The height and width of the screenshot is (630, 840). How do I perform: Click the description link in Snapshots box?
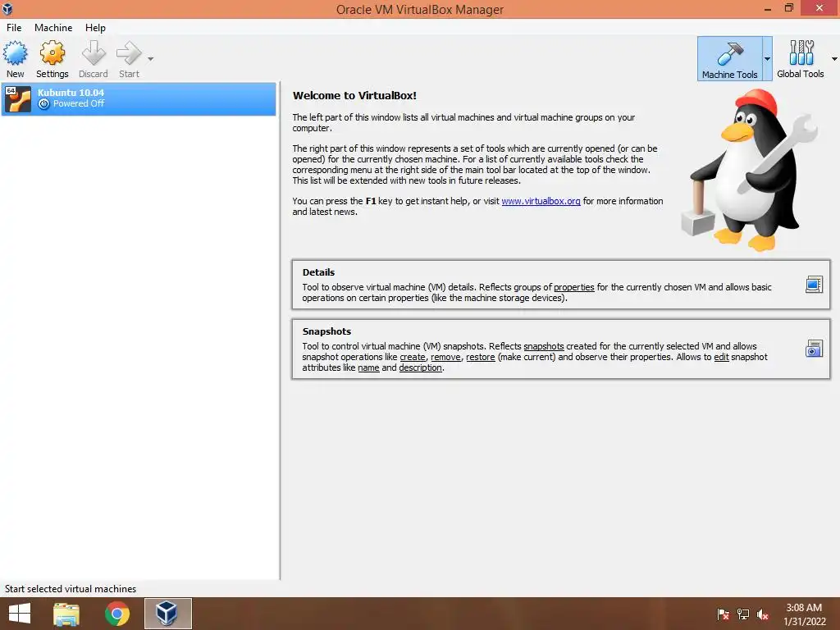pos(421,367)
